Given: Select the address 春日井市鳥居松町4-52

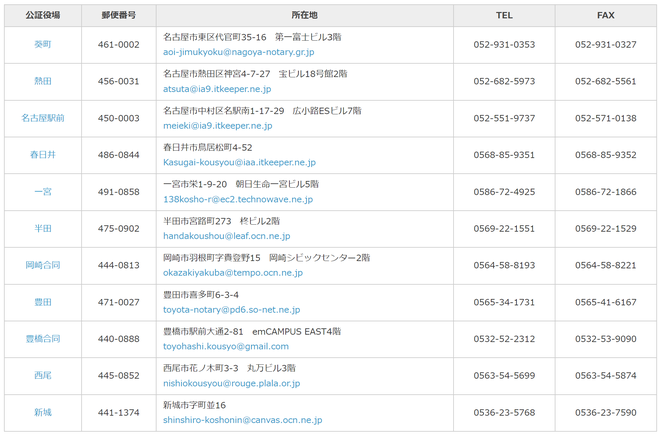Looking at the screenshot, I should 208,148.
